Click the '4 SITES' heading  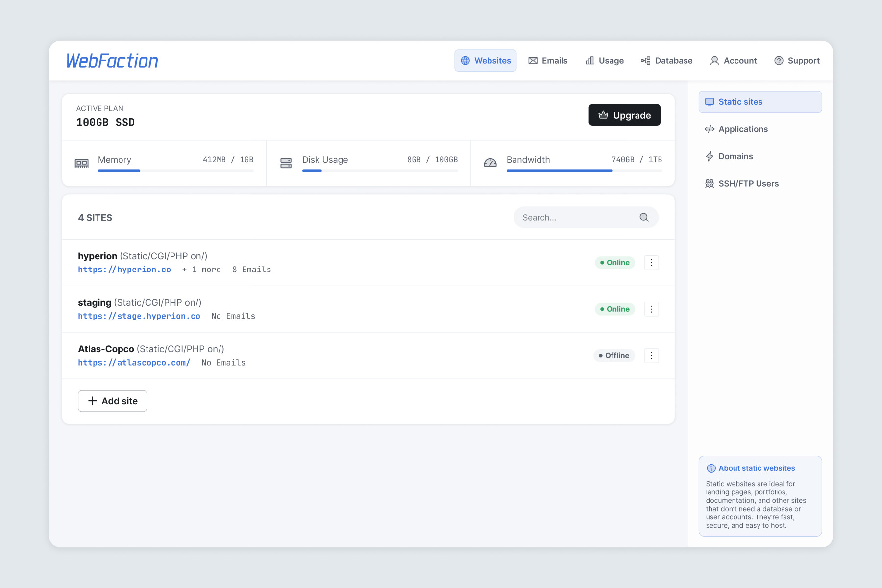click(x=95, y=218)
